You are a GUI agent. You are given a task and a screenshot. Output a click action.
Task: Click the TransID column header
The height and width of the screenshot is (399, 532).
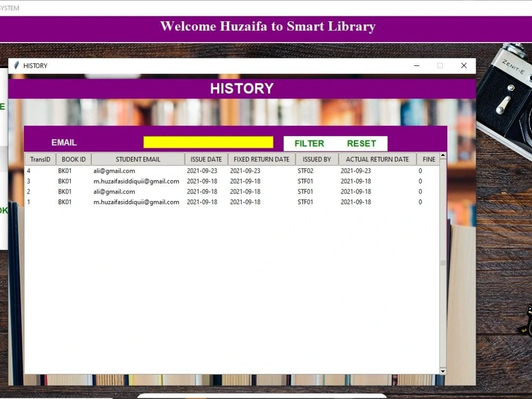click(x=40, y=159)
